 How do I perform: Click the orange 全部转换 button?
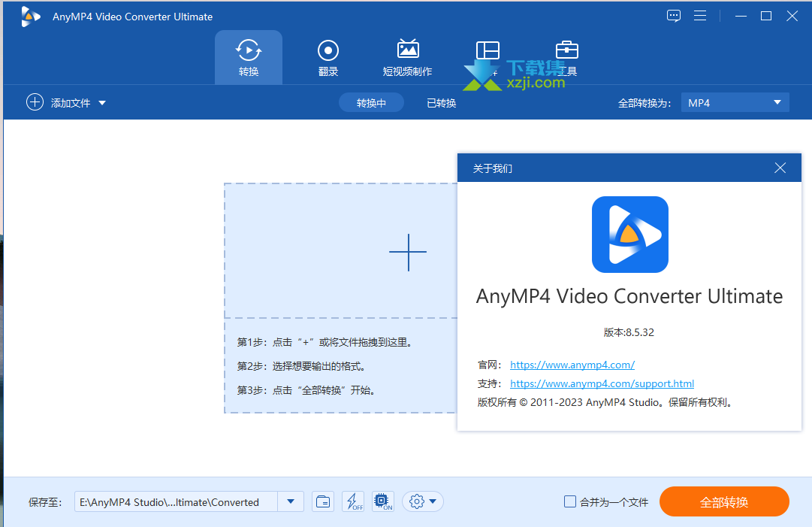724,501
